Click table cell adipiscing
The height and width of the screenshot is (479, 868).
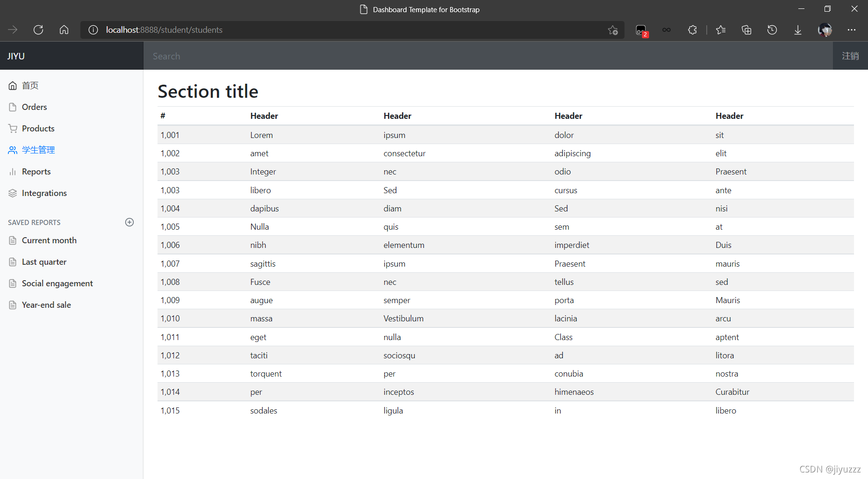pyautogui.click(x=573, y=153)
